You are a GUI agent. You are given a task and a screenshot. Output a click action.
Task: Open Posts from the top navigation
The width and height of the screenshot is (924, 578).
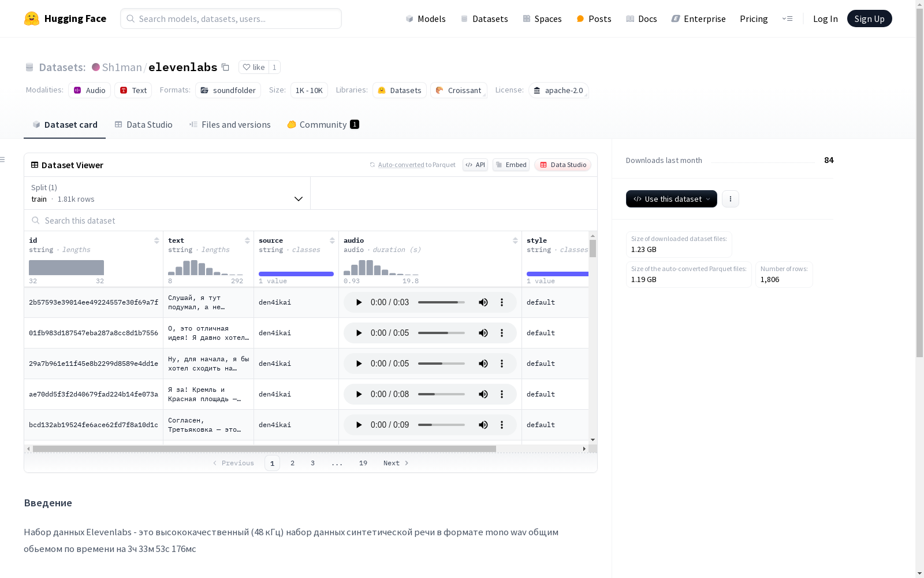[594, 18]
